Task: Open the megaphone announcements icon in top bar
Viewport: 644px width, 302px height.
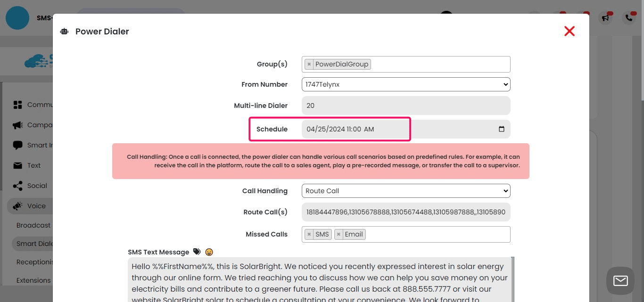Action: pos(605,18)
